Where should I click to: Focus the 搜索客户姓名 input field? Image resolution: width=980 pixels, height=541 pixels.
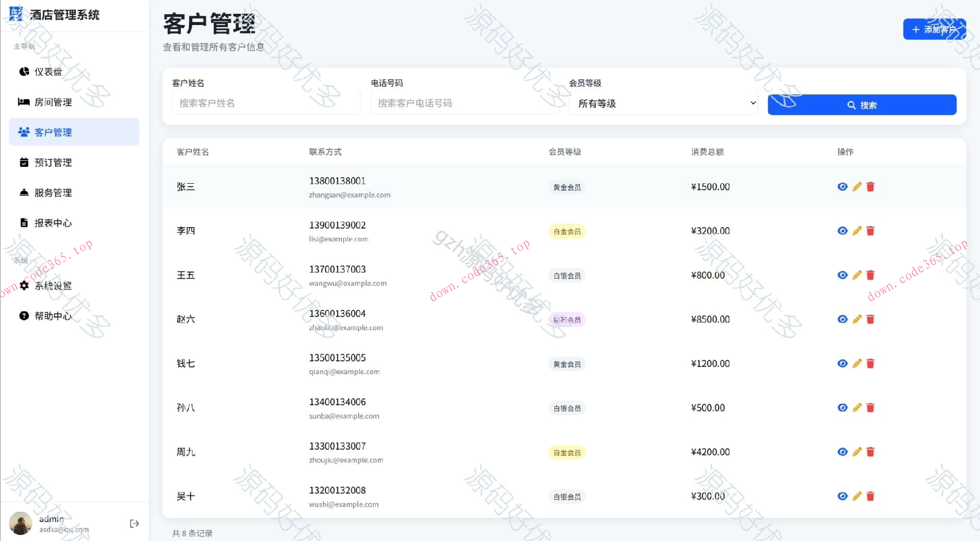pyautogui.click(x=266, y=103)
